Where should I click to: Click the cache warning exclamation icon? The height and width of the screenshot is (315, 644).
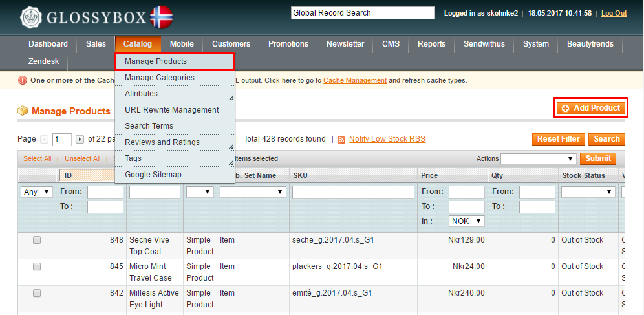pos(23,80)
